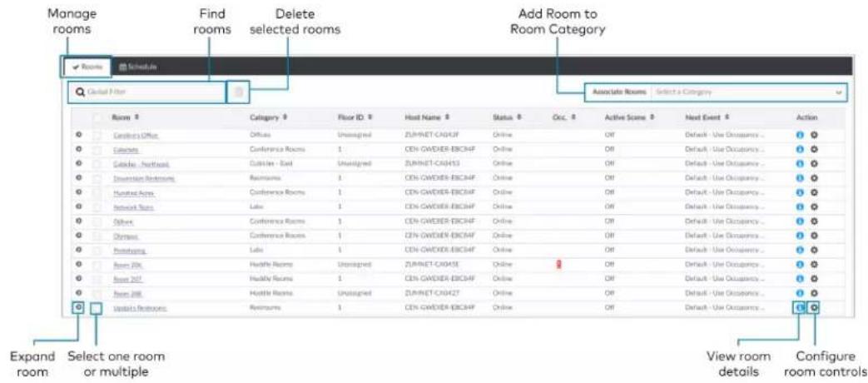Open the Select a Category dropdown
868x383 pixels.
(x=748, y=92)
